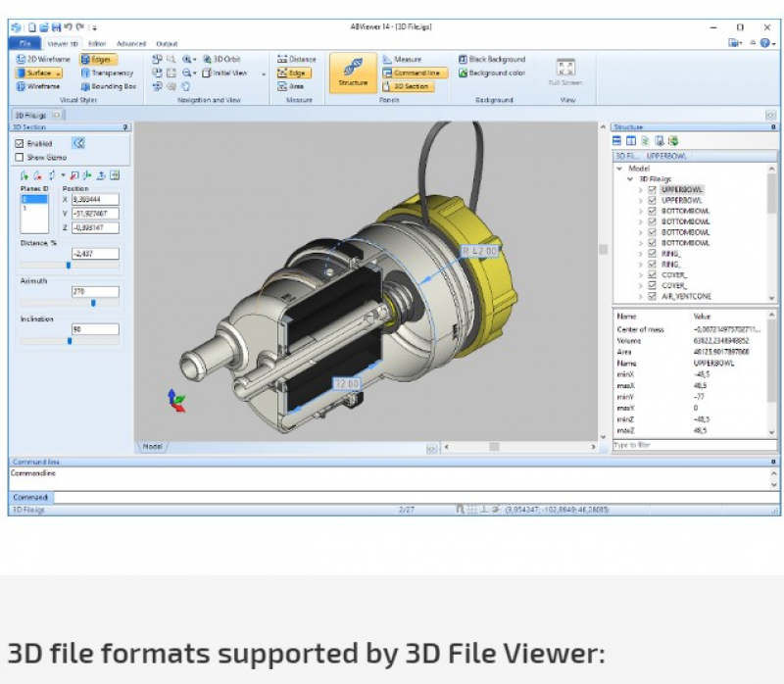
Task: Uncheck the AIR_VENTCONE visibility checkbox
Action: [x=652, y=296]
